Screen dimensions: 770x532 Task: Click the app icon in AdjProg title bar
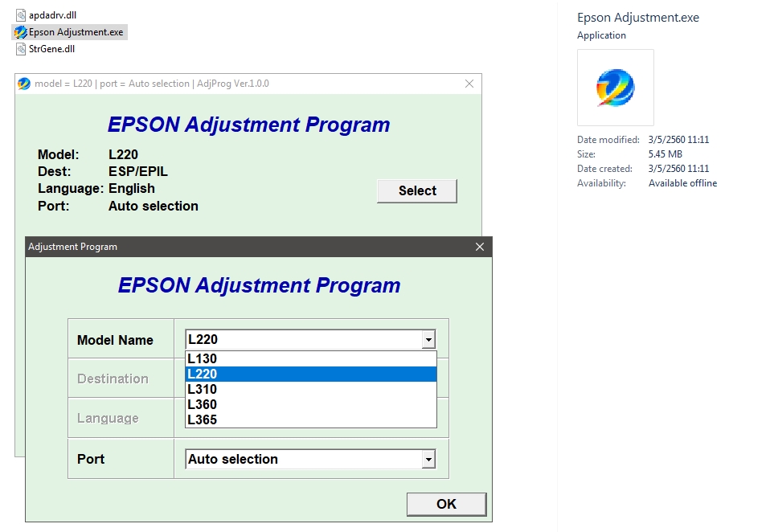[x=24, y=84]
